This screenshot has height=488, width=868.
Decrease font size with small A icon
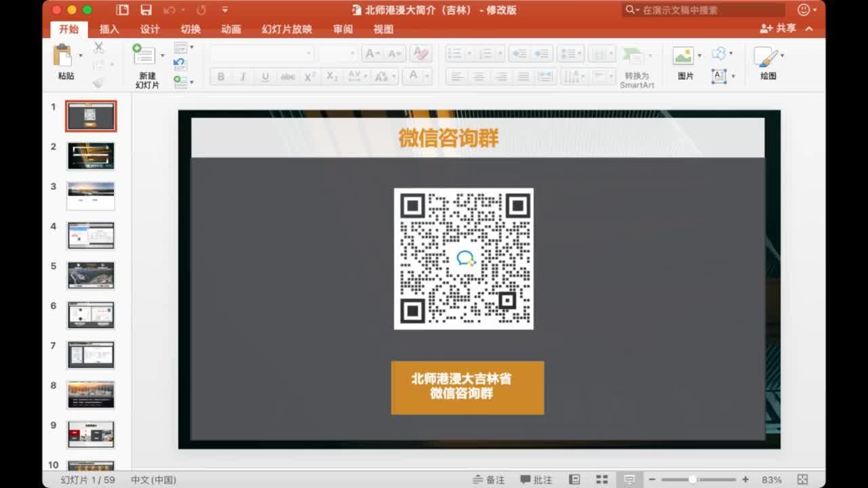395,54
